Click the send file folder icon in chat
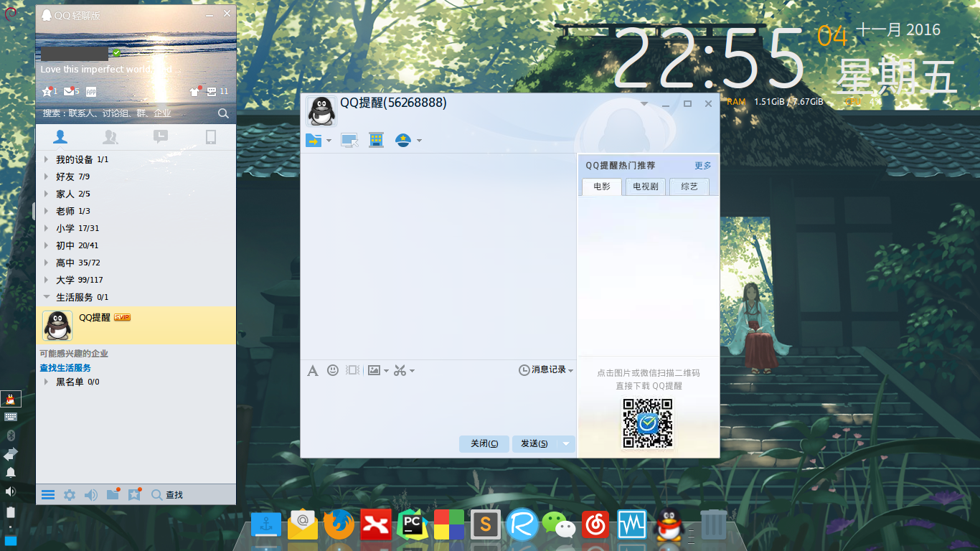This screenshot has width=980, height=551. (314, 140)
